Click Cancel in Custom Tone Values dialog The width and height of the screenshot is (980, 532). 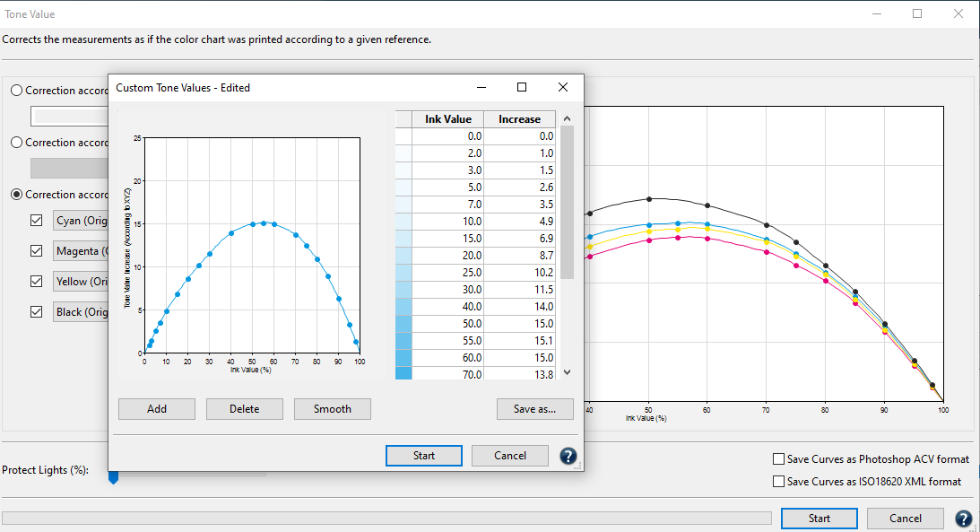pyautogui.click(x=510, y=456)
